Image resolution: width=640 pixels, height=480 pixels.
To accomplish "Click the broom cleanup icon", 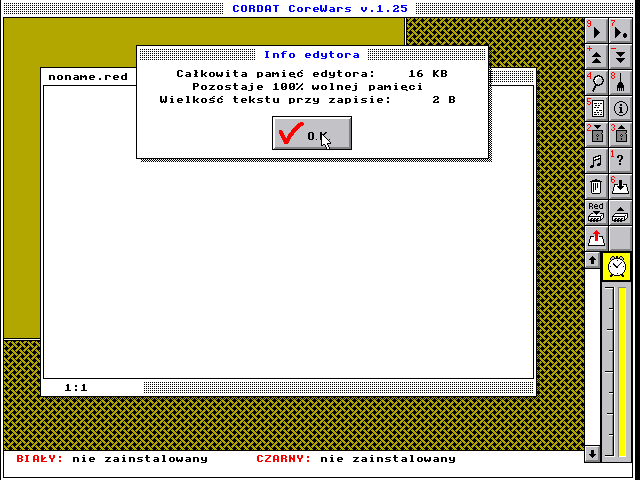I will click(x=620, y=82).
